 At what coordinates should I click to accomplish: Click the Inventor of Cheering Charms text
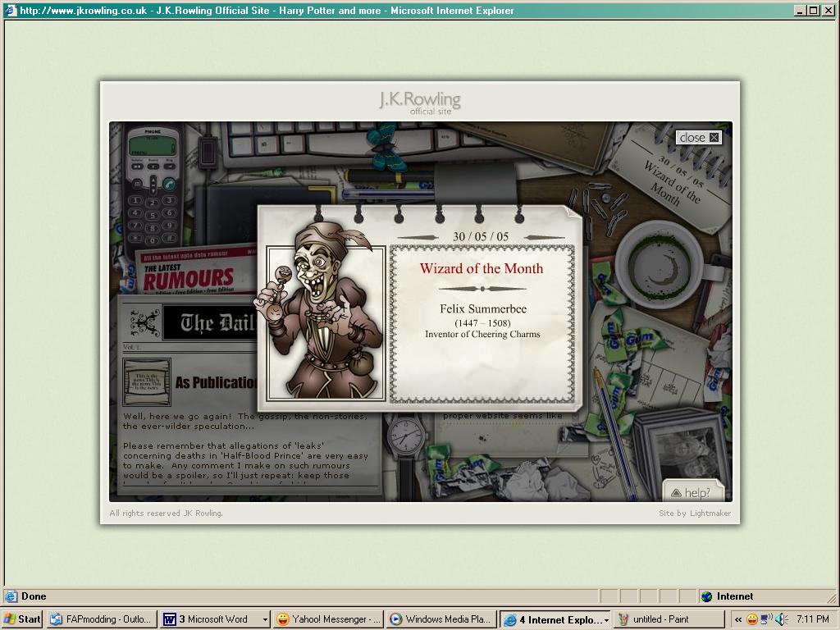click(x=482, y=335)
